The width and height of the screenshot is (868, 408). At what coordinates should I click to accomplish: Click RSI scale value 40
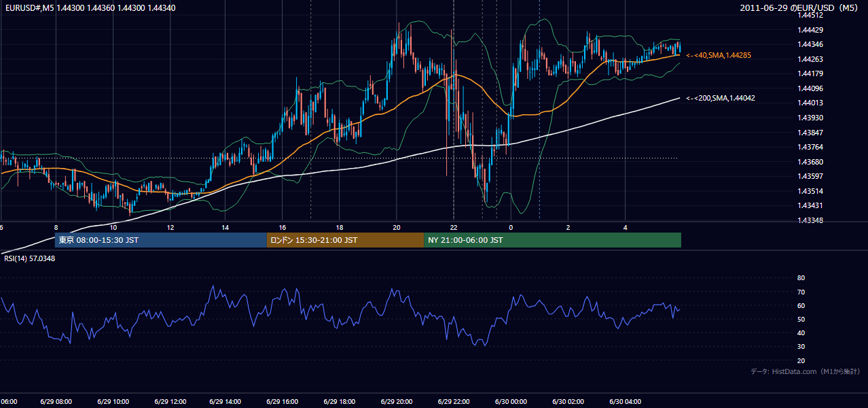[x=801, y=333]
